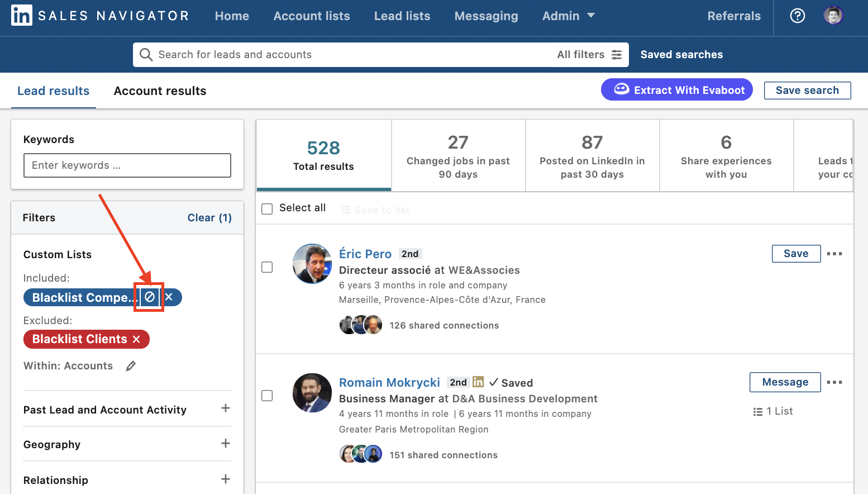View Romain Mokrycki's shared connections avatars
The height and width of the screenshot is (494, 868).
(361, 454)
